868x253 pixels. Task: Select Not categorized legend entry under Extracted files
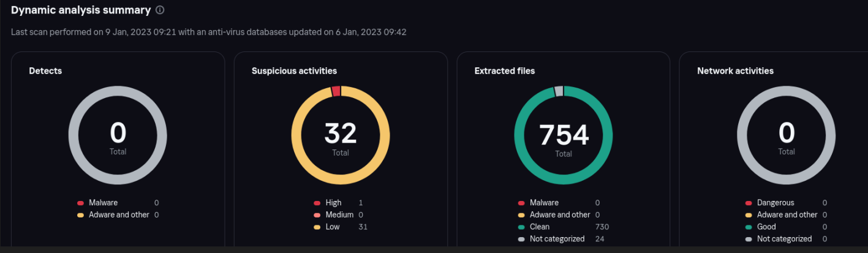pyautogui.click(x=557, y=239)
